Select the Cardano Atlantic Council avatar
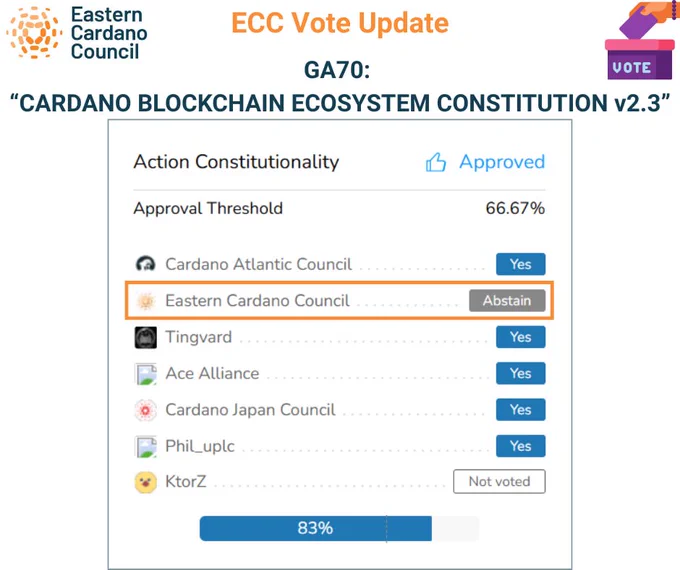 tap(145, 264)
